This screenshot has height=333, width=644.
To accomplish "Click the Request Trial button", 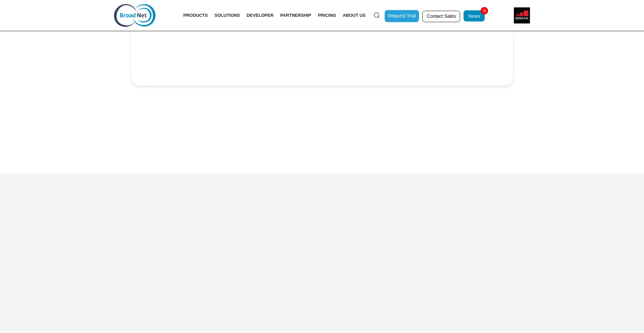I will (401, 16).
